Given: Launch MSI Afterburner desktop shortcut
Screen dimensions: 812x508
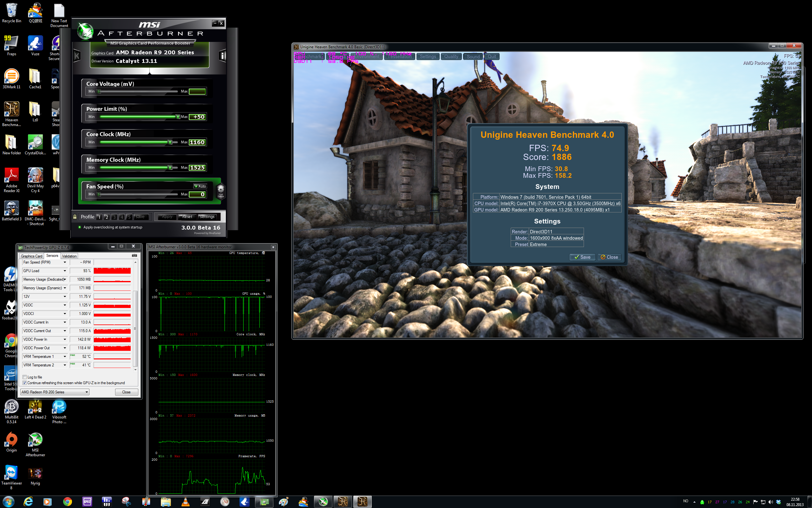Looking at the screenshot, I should click(x=35, y=444).
